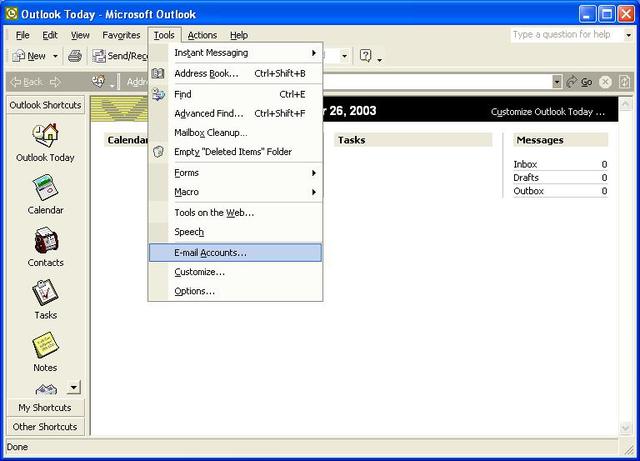Click the address bar input field
This screenshot has width=640, height=461.
pyautogui.click(x=437, y=82)
